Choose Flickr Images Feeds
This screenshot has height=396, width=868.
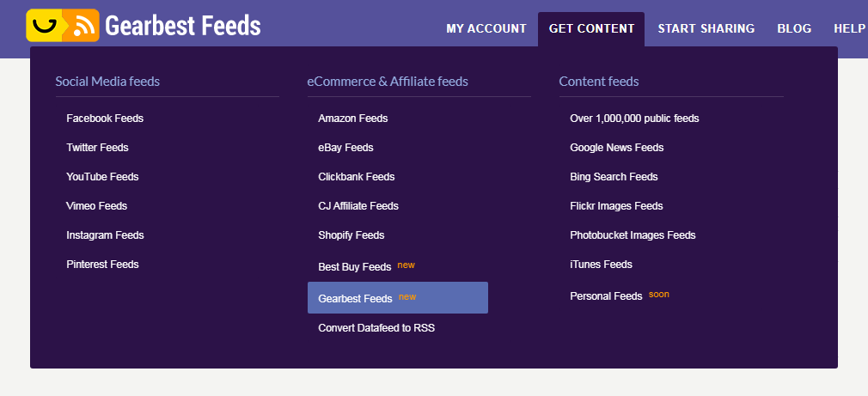pos(616,206)
